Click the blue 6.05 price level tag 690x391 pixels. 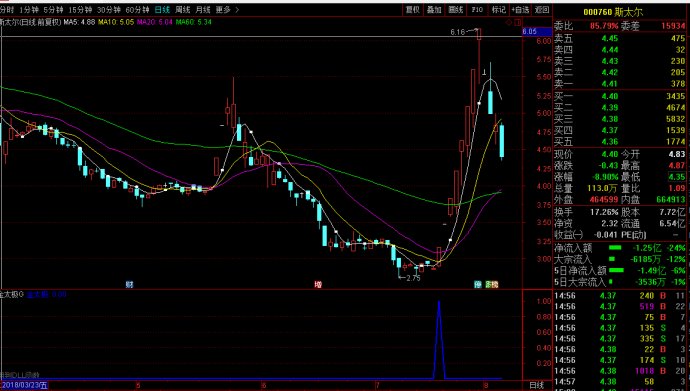[537, 32]
